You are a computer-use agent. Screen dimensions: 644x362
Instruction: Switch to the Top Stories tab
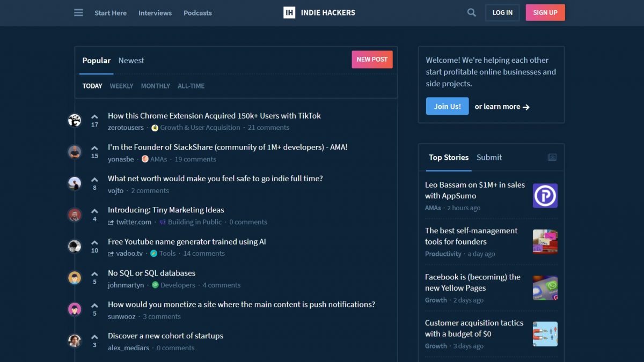pos(449,157)
